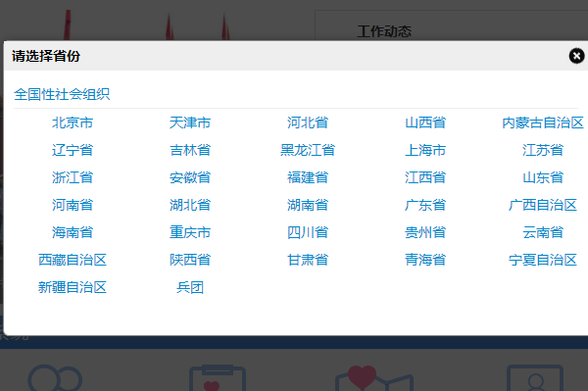Click the 吉林省 link
The image size is (588, 391).
coord(190,150)
